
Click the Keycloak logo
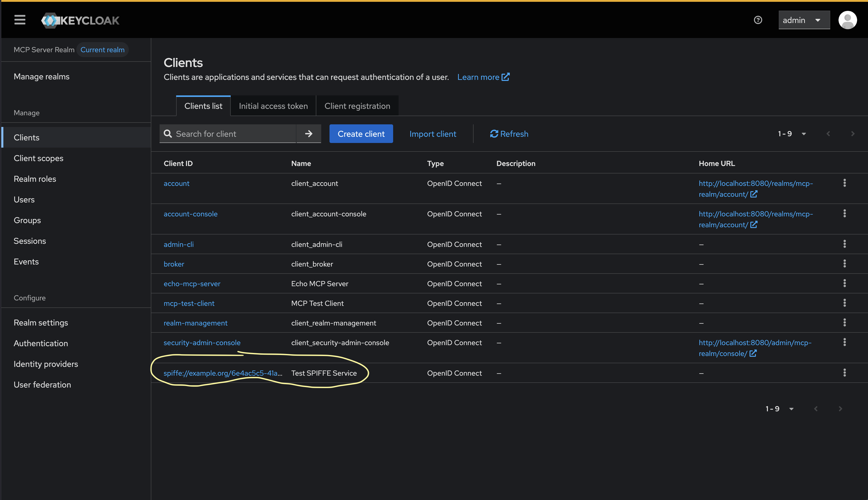click(80, 21)
